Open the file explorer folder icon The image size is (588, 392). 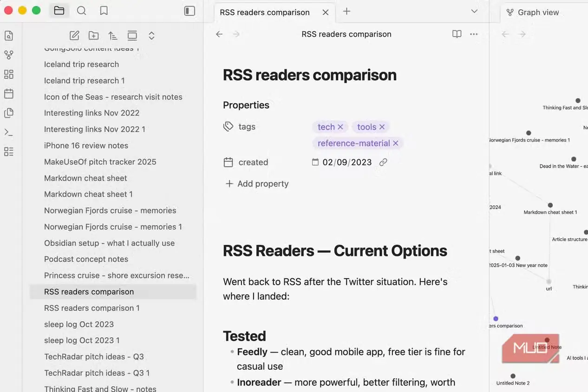[59, 10]
